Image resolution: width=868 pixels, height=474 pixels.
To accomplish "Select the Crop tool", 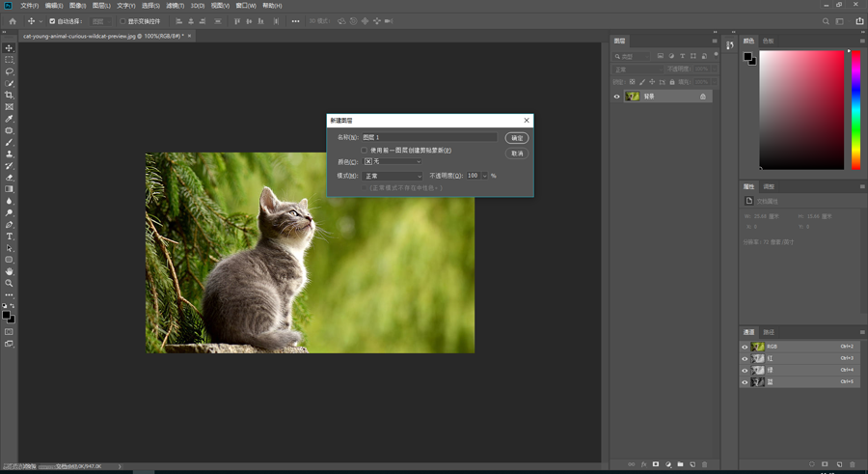I will tap(9, 96).
